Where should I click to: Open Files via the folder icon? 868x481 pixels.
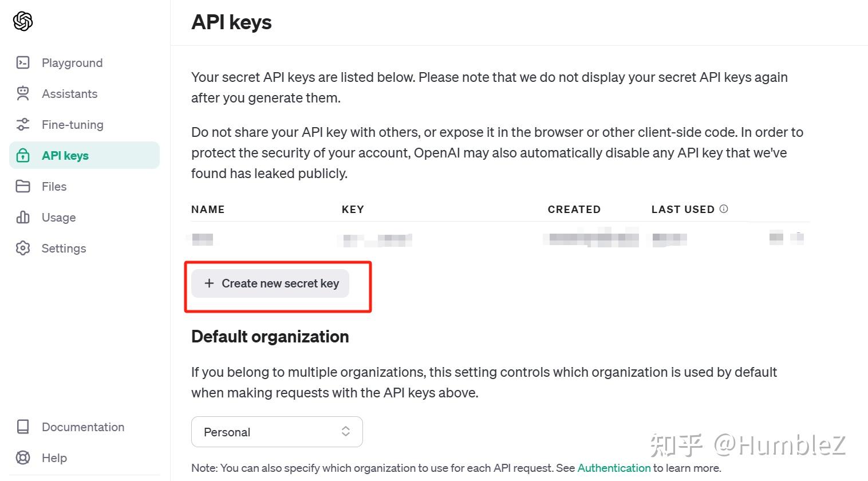(23, 186)
